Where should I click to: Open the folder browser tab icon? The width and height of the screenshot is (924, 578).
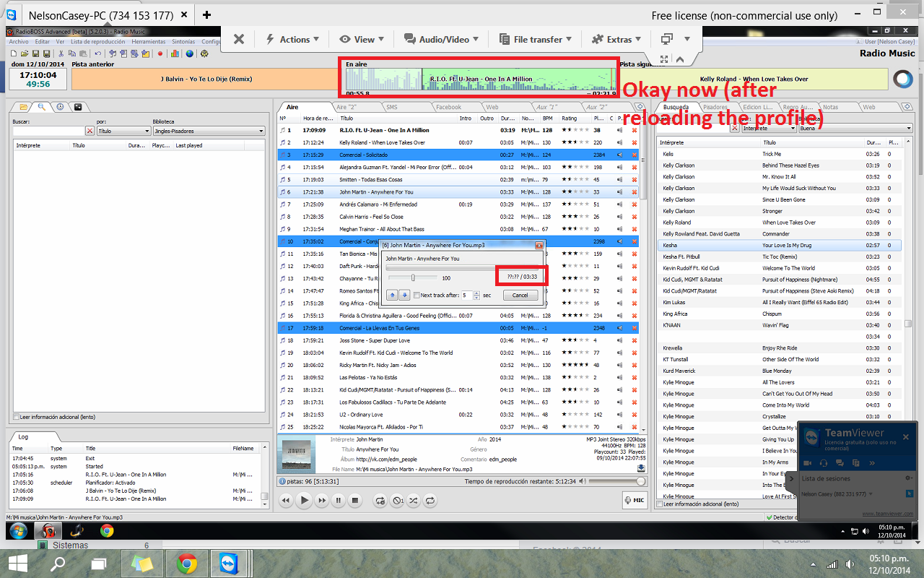coord(24,107)
